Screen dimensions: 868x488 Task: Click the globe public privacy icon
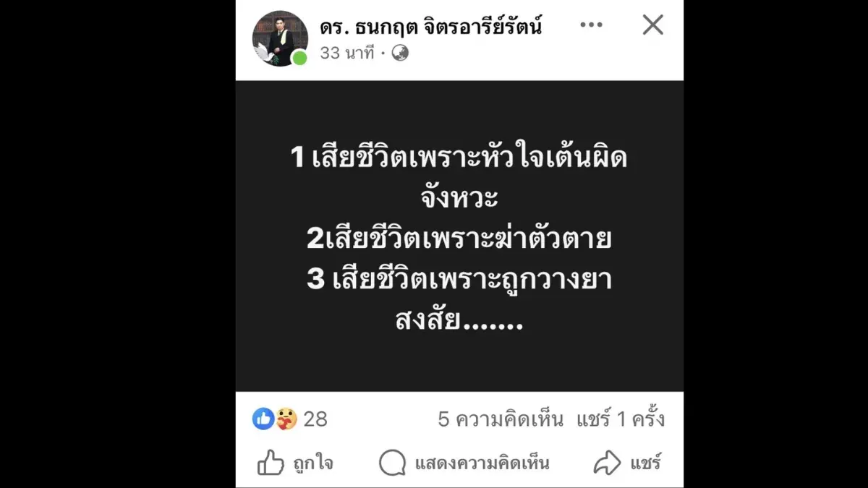[x=400, y=53]
